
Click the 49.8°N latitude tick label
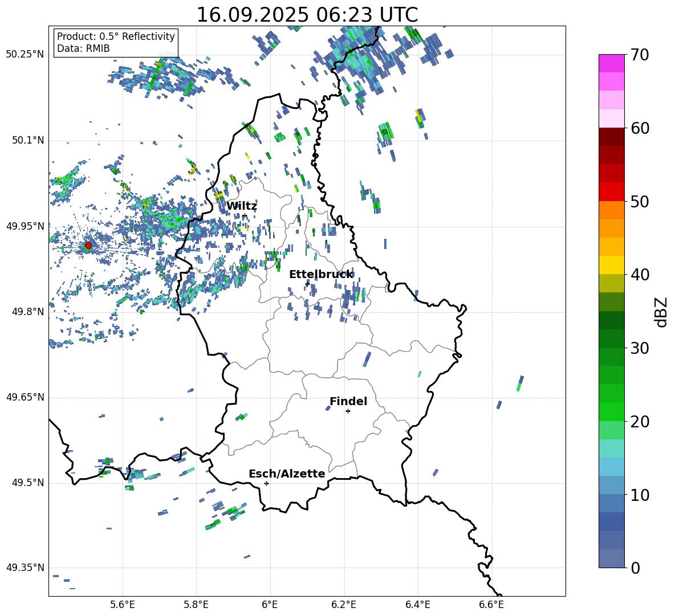point(27,312)
